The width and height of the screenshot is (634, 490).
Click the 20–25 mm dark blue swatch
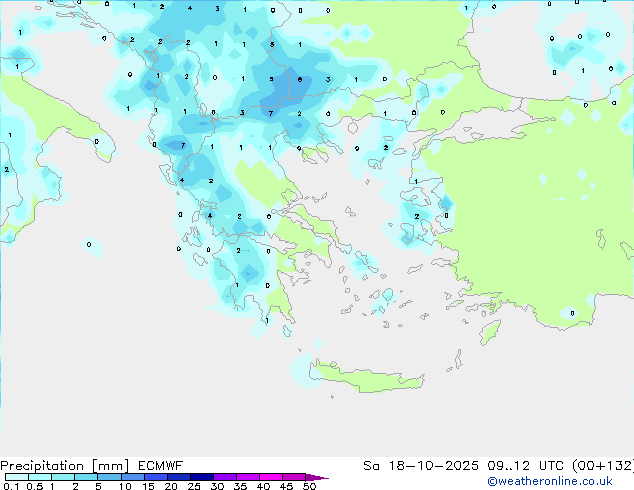178,477
